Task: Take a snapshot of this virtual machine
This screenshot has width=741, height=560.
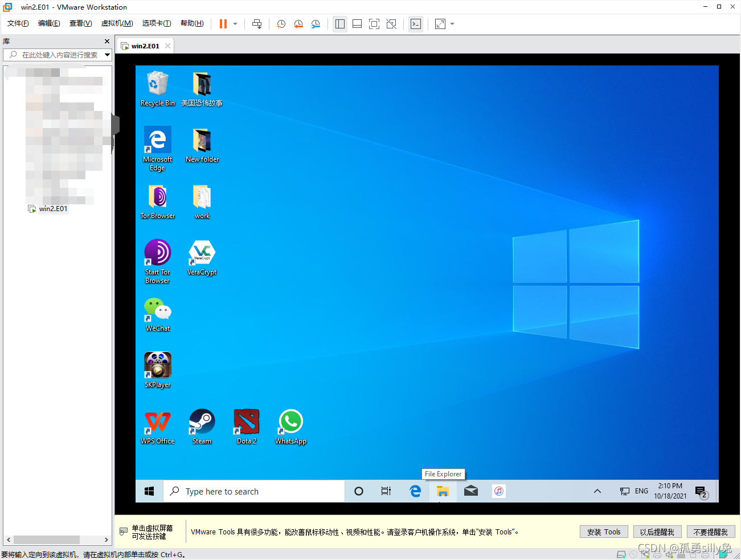Action: (x=281, y=24)
